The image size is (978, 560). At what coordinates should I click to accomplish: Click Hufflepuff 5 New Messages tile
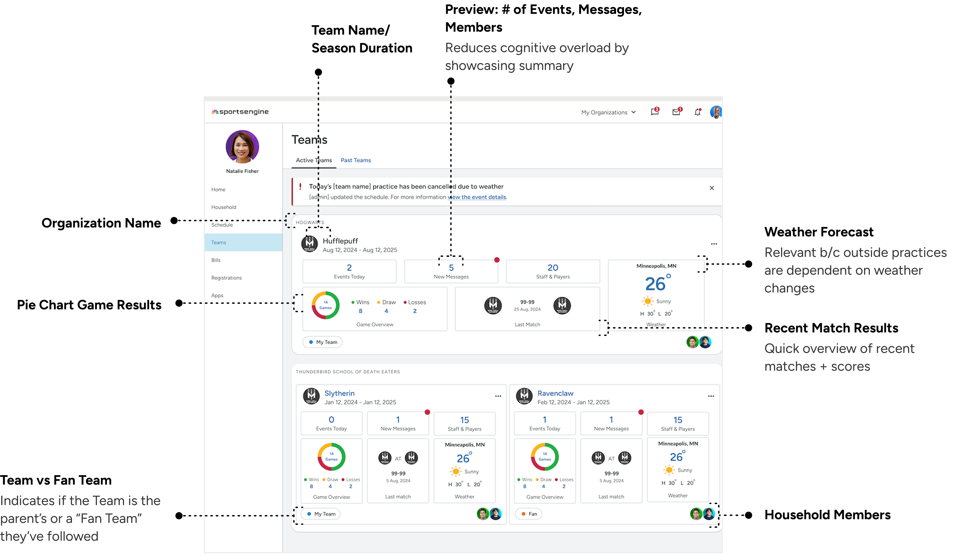tap(451, 271)
